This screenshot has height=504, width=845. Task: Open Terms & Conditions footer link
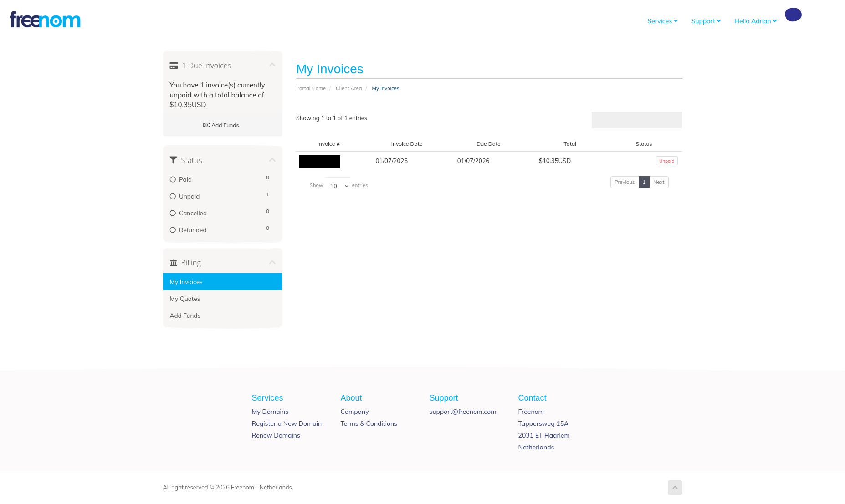[369, 423]
